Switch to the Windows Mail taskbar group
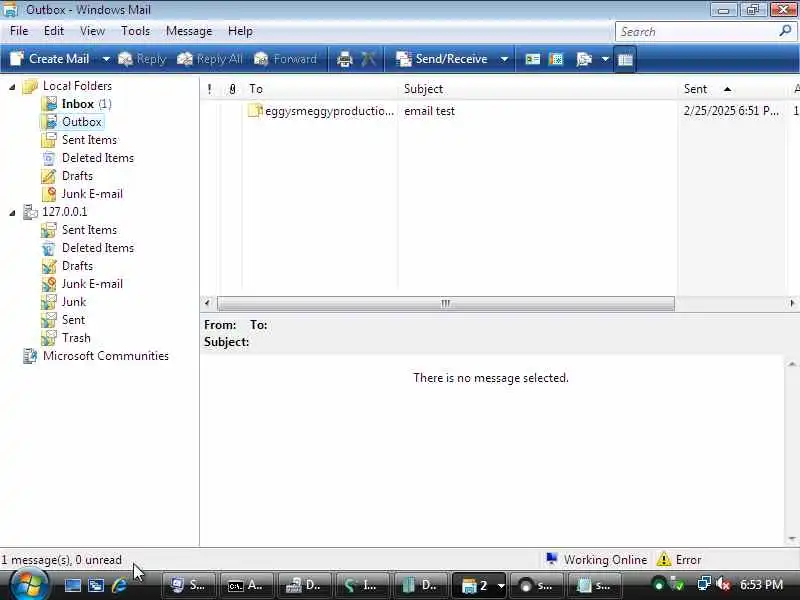Screen dimensions: 800x600 [x=480, y=586]
